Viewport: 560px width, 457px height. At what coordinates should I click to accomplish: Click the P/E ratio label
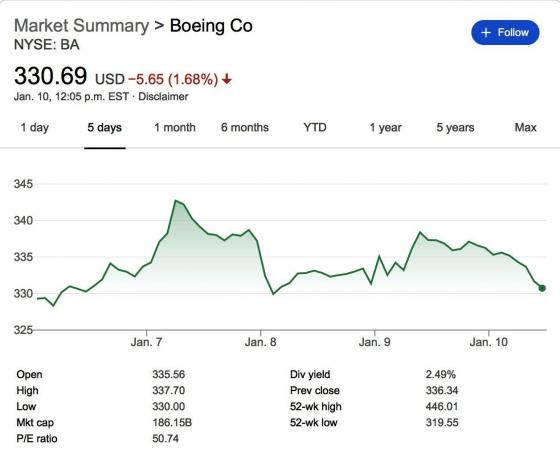(x=37, y=438)
